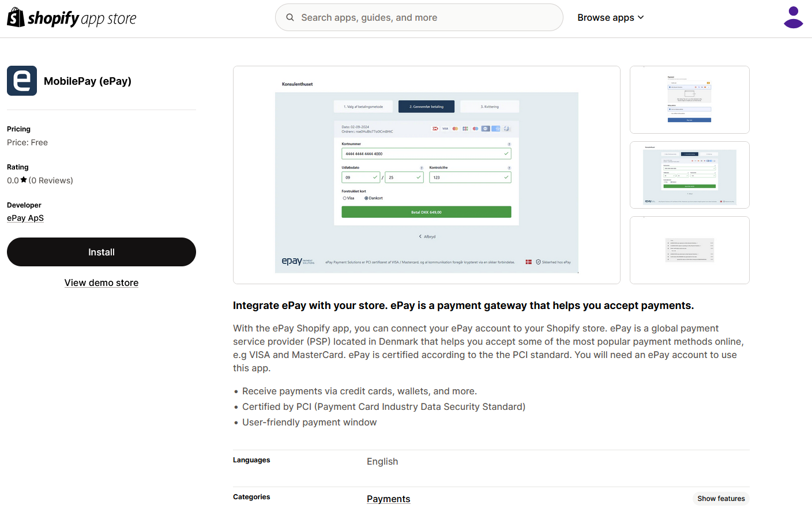Click the 'Integrate ePay with your store' heading
Viewport: 812px width, 520px height.
coord(463,306)
